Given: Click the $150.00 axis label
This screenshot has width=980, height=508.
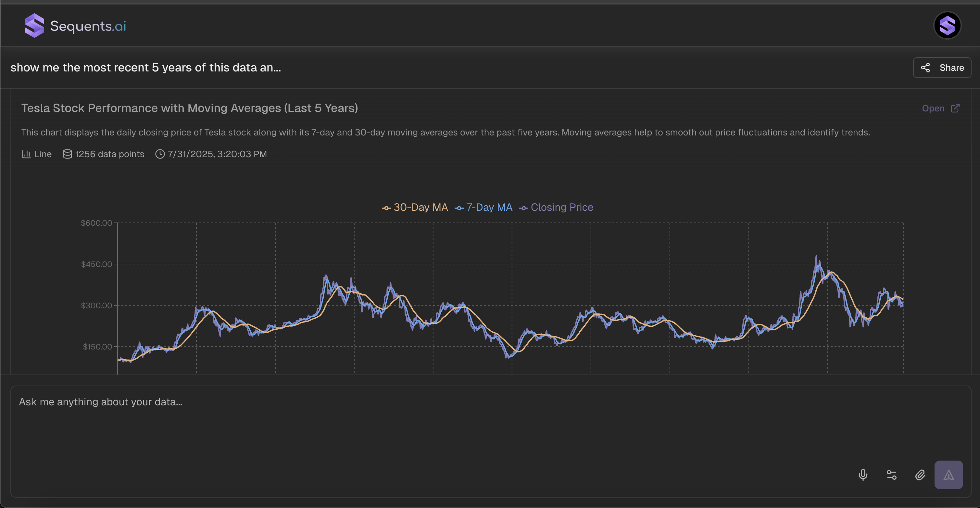Looking at the screenshot, I should click(97, 347).
